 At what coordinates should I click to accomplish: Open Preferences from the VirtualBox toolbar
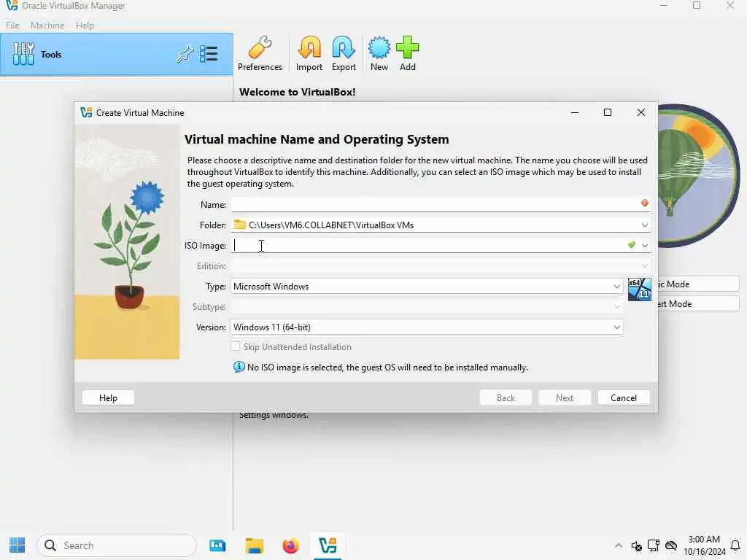coord(260,53)
